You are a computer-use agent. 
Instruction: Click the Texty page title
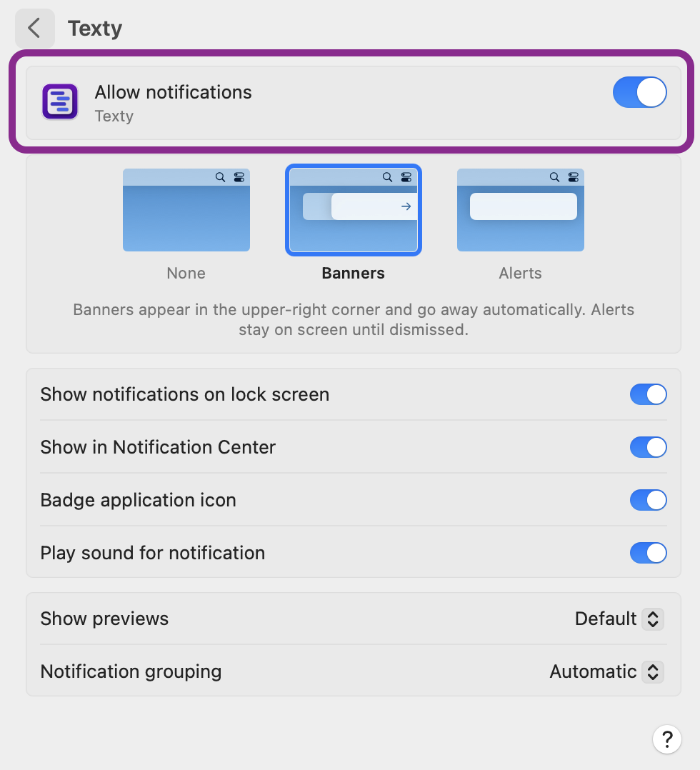click(95, 29)
